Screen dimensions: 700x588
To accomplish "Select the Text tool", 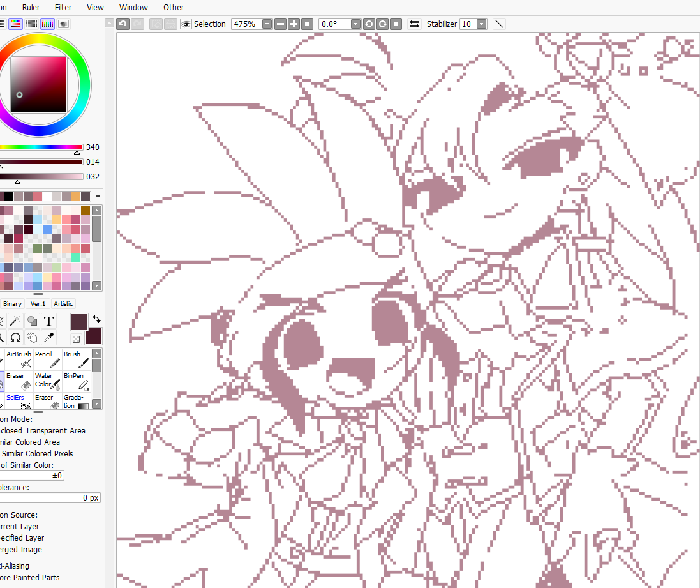I will point(48,320).
